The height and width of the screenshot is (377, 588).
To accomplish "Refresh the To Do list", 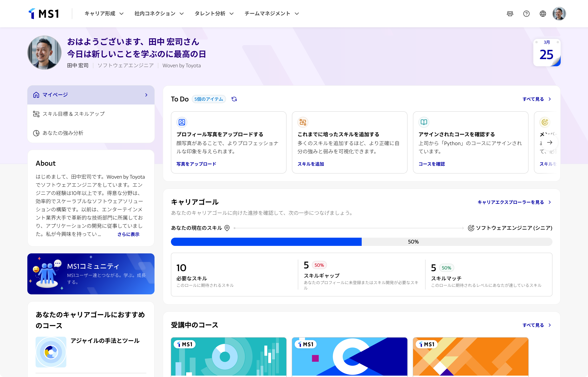I will (234, 99).
